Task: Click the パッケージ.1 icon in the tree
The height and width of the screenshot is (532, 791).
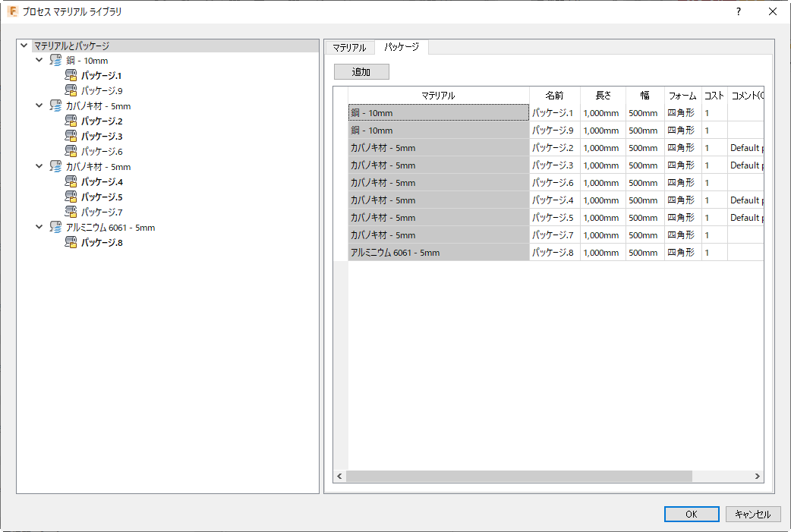Action: 71,76
